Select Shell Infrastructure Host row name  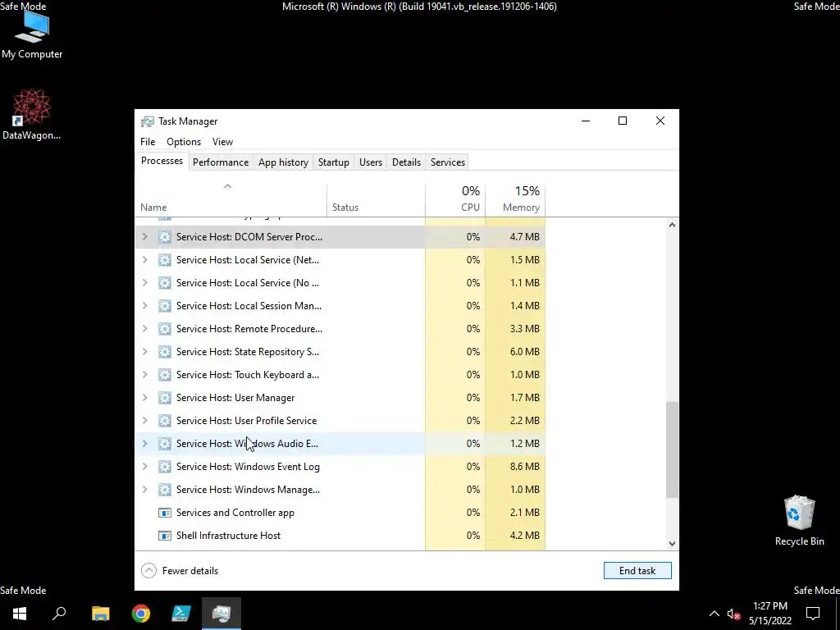click(228, 536)
